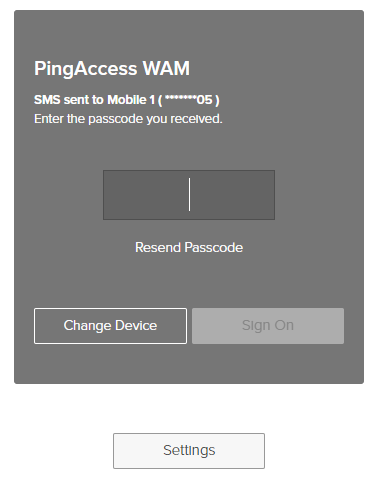Click the masked phone number ending in 05
The height and width of the screenshot is (477, 381).
pos(189,100)
